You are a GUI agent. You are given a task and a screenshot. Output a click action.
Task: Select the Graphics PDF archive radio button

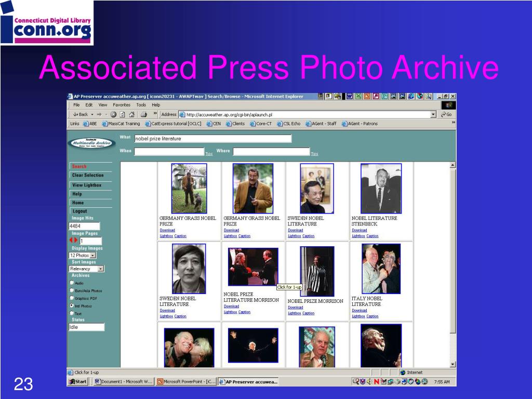tap(72, 298)
